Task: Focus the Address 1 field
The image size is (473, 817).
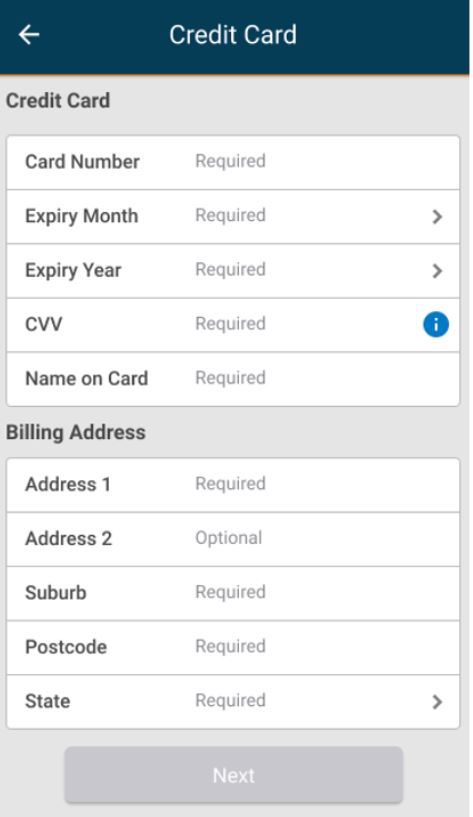Action: (233, 485)
